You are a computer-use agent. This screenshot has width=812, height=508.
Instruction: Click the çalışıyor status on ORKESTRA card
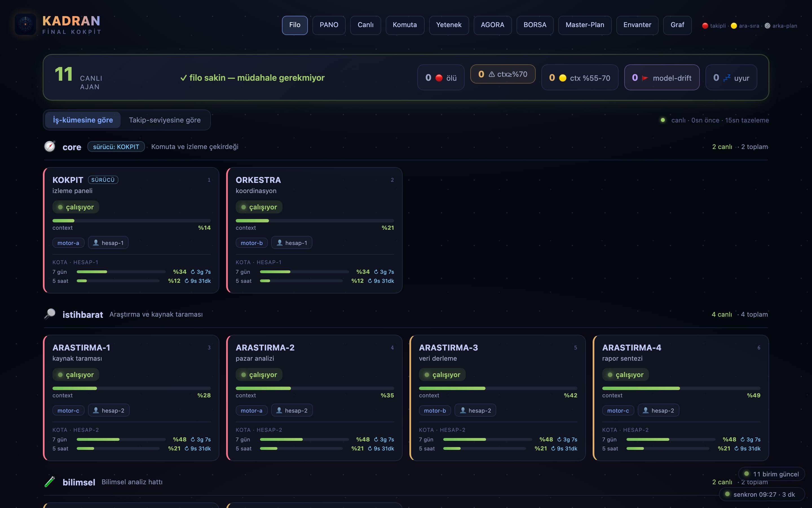coord(259,207)
